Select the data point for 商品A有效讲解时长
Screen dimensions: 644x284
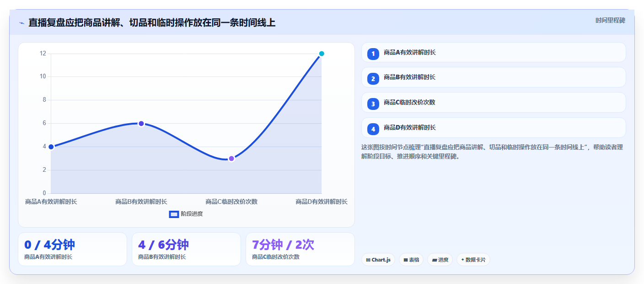(x=51, y=147)
